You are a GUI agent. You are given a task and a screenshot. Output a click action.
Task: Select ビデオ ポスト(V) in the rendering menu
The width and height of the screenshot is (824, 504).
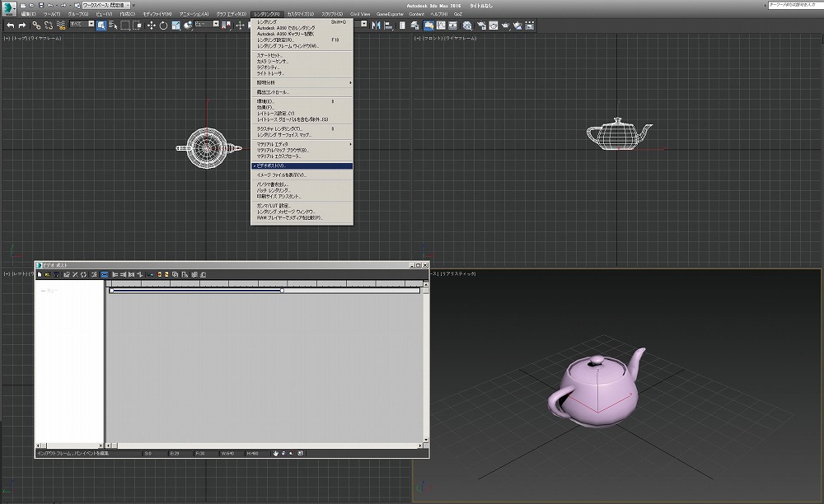pos(302,166)
